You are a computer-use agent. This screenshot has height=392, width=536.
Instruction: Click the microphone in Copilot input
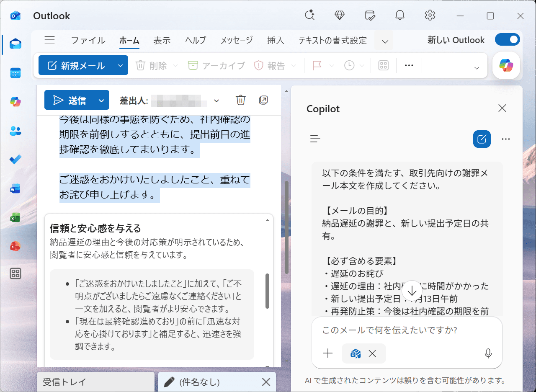(x=488, y=353)
